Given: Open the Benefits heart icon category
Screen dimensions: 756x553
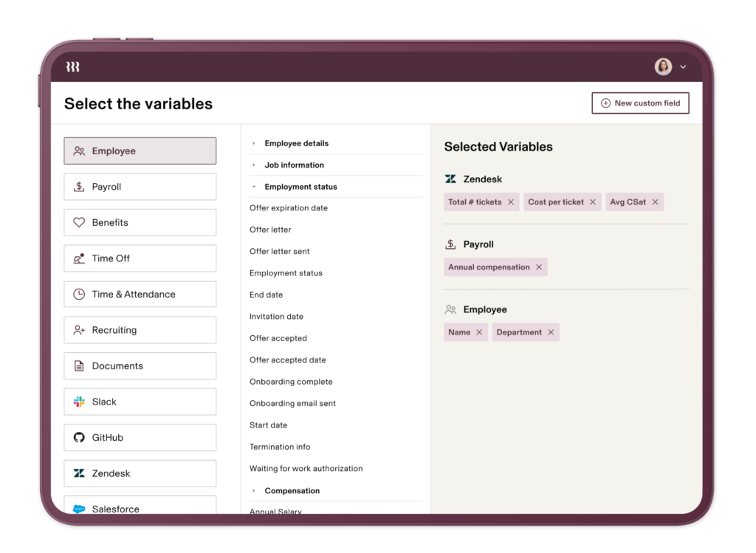Looking at the screenshot, I should tap(79, 223).
